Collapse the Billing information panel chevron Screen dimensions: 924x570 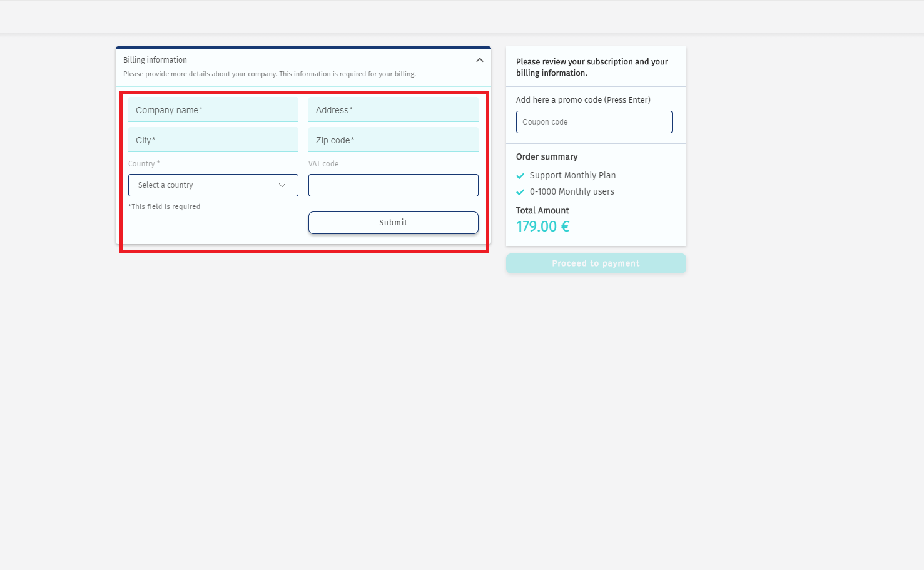[479, 60]
